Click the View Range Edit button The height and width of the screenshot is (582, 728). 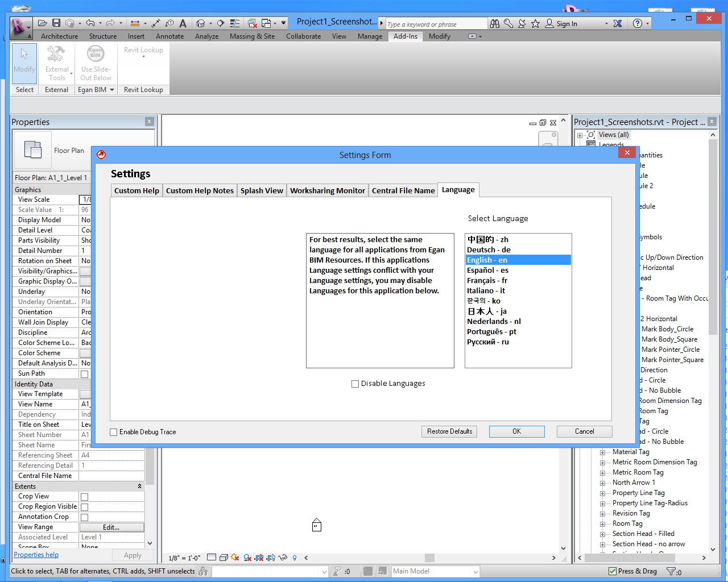(111, 527)
